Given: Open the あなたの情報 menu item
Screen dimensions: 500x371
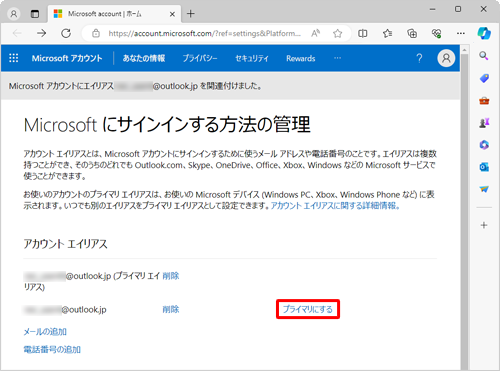Looking at the screenshot, I should (144, 58).
